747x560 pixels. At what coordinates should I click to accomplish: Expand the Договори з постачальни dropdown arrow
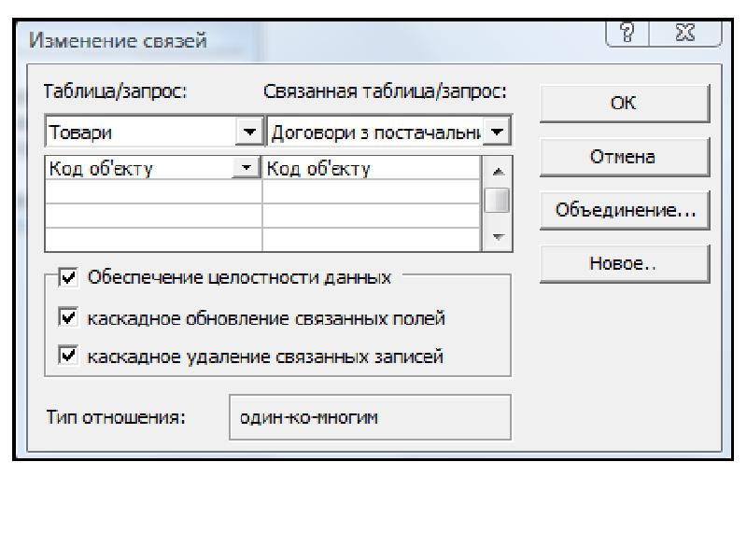pos(498,133)
